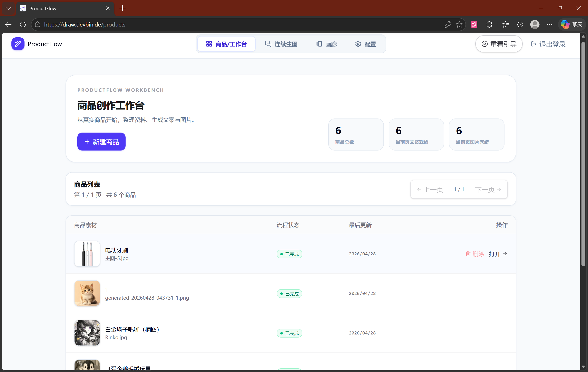Open the Copilot 聊天 chat button
588x372 pixels.
click(572, 24)
